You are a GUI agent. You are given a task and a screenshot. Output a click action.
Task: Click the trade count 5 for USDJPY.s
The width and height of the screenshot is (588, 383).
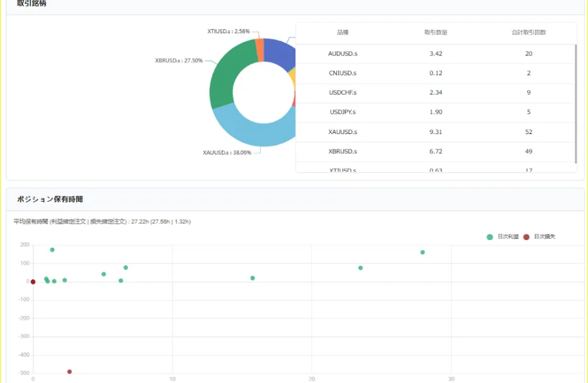[529, 112]
